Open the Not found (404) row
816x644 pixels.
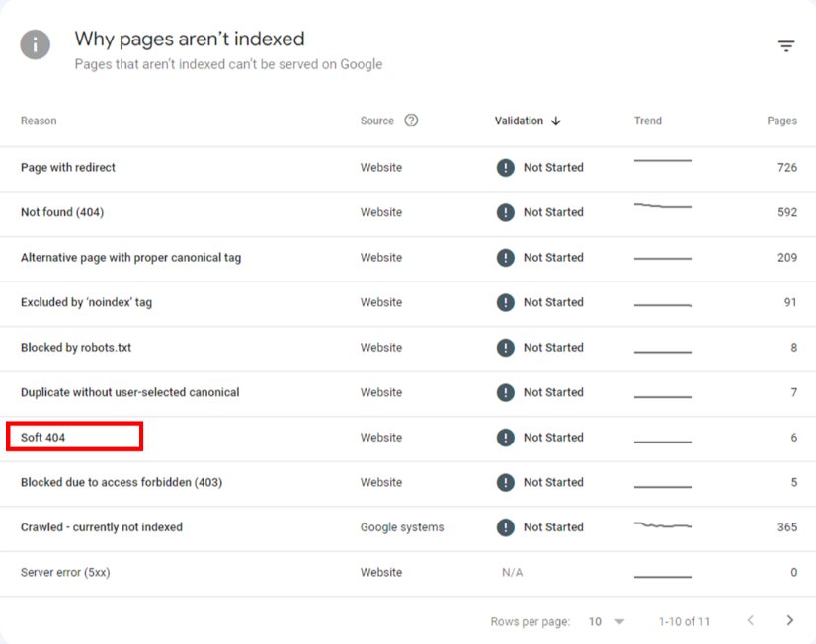62,212
